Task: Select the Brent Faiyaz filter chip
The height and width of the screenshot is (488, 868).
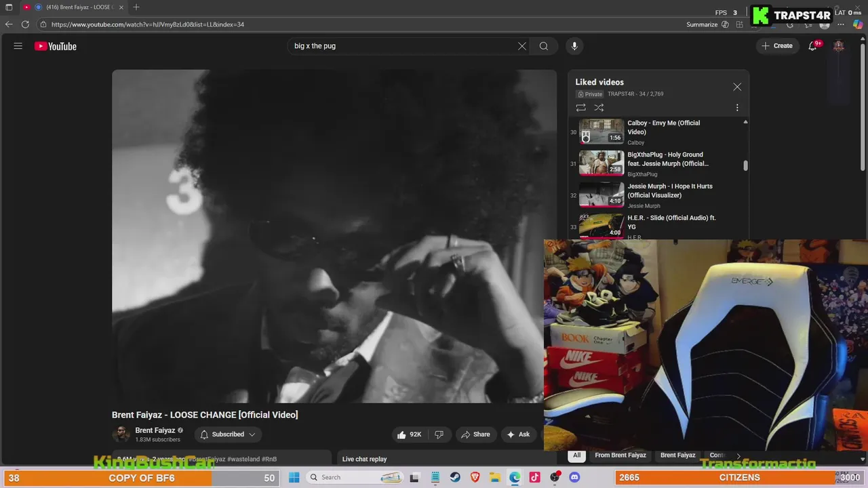Action: coord(678,455)
